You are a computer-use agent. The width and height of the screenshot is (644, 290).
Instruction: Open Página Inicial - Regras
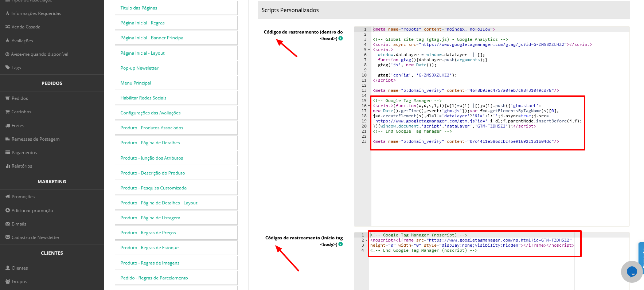click(176, 23)
